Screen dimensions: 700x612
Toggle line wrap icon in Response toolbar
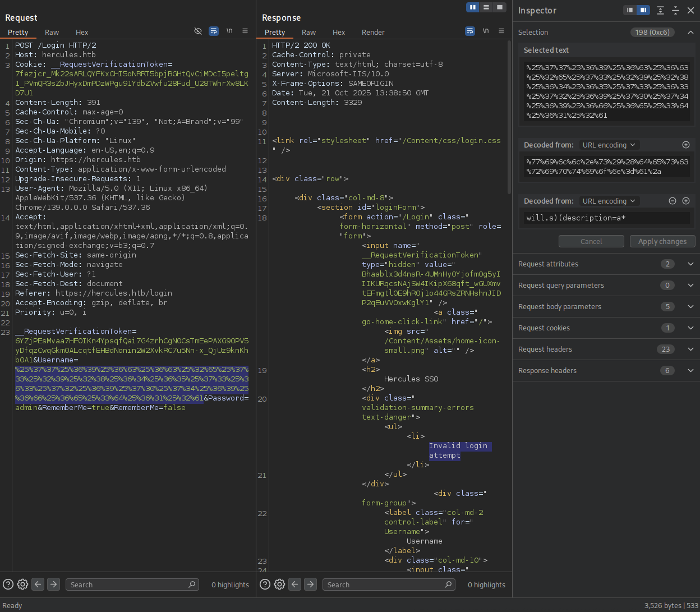click(470, 31)
